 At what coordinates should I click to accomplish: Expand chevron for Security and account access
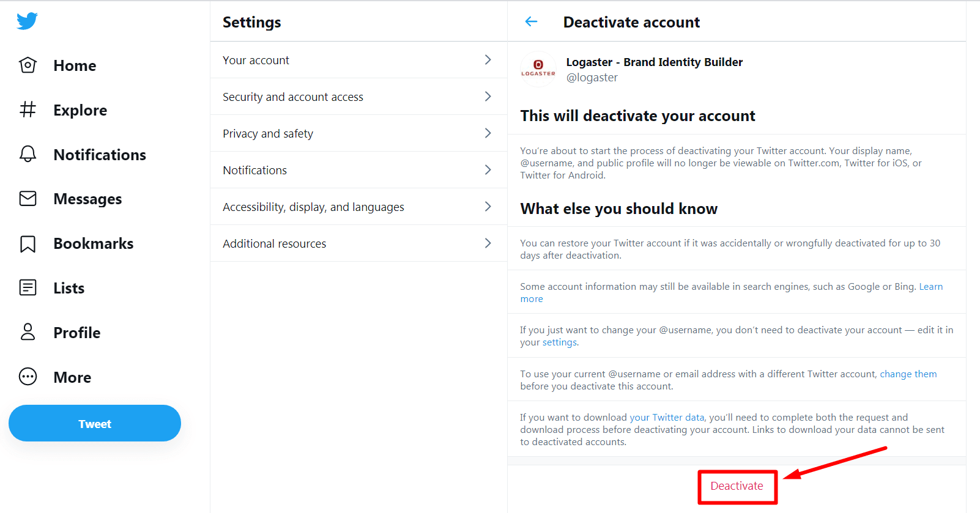(488, 97)
